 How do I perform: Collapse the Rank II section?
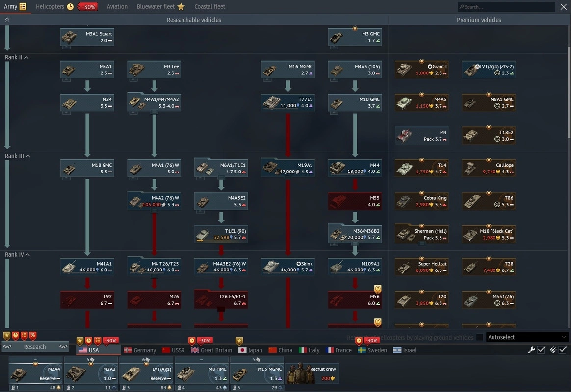tap(26, 58)
